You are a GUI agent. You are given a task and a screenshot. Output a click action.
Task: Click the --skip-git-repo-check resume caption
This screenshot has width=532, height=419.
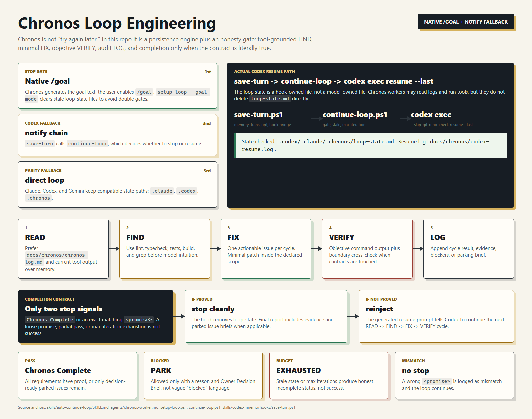(443, 125)
